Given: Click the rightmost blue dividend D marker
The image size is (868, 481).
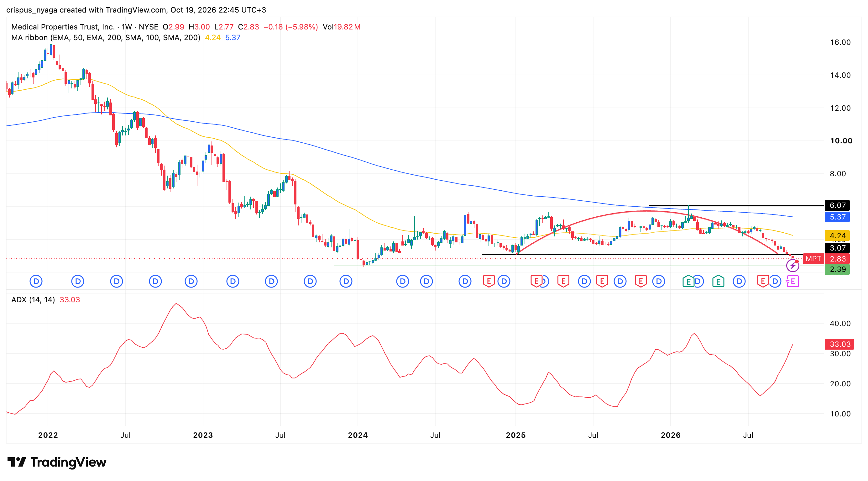Looking at the screenshot, I should 775,281.
